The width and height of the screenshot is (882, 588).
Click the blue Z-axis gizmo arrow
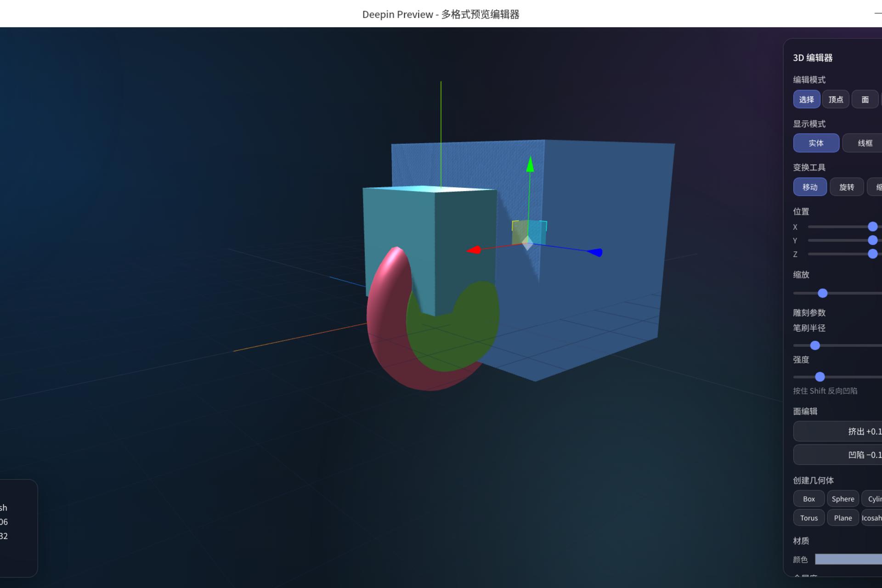pos(595,252)
